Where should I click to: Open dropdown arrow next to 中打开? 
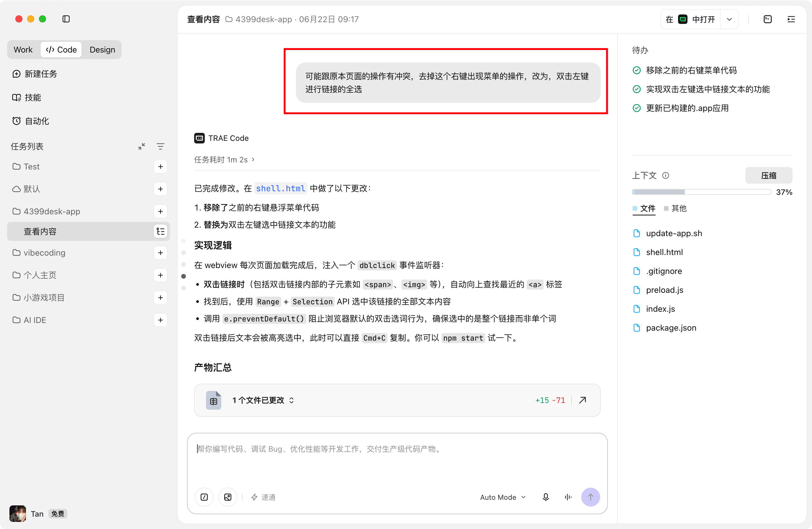(729, 19)
